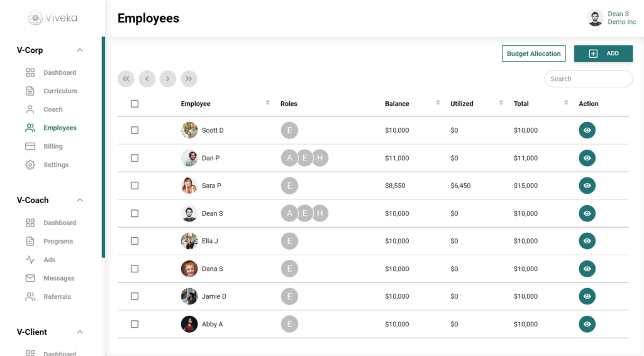Tick the checkbox for Scott D

click(x=135, y=130)
